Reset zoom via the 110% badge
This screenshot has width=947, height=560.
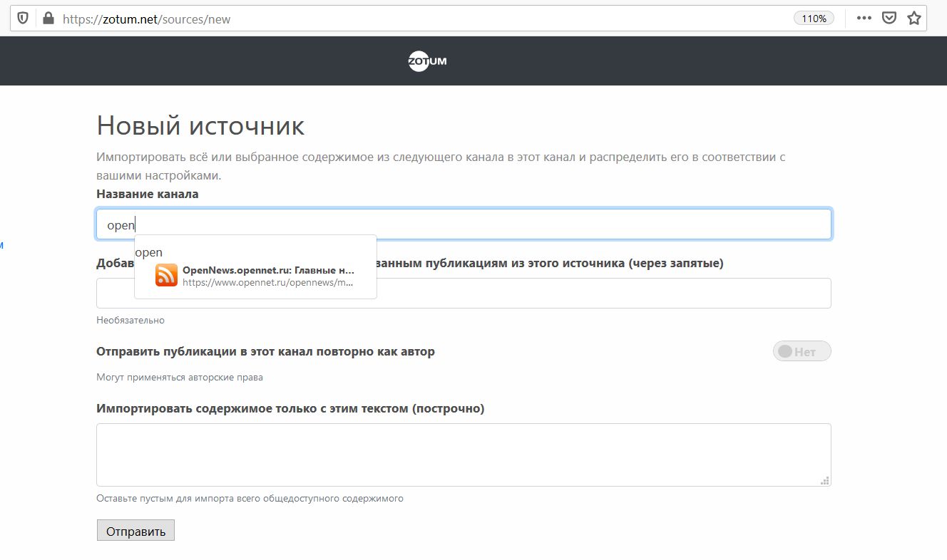click(814, 19)
